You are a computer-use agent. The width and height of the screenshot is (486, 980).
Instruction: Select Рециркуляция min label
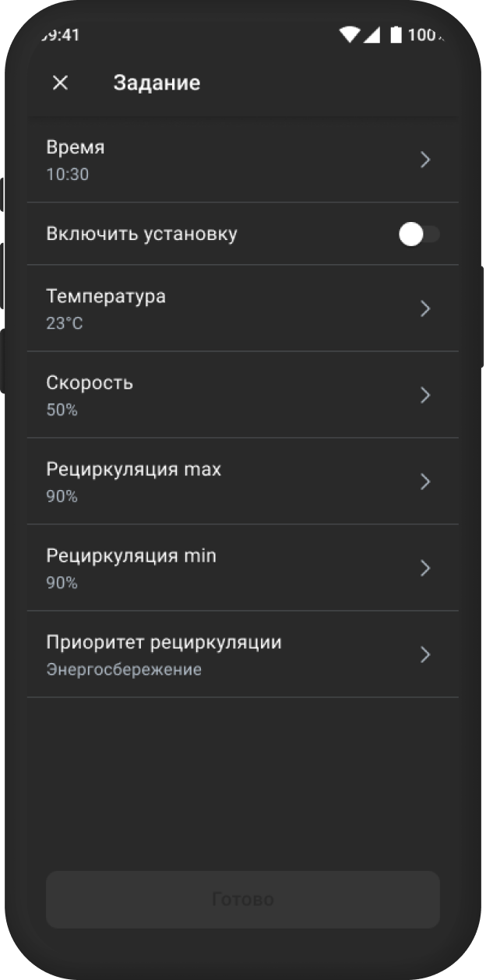click(x=132, y=556)
